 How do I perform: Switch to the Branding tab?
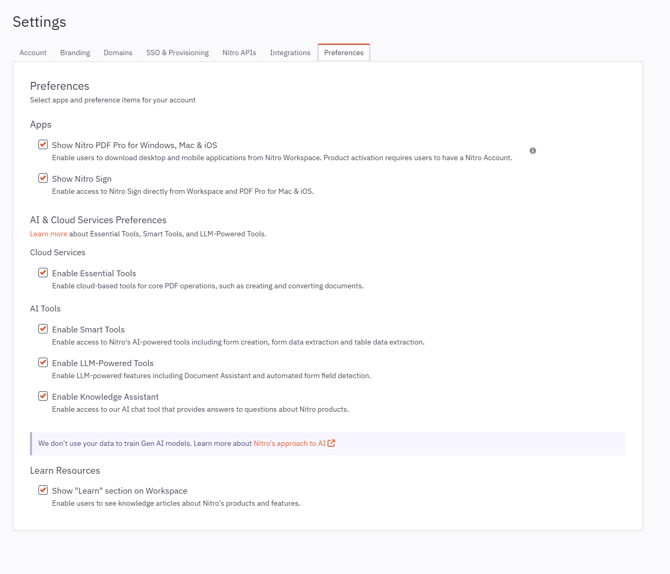(75, 53)
